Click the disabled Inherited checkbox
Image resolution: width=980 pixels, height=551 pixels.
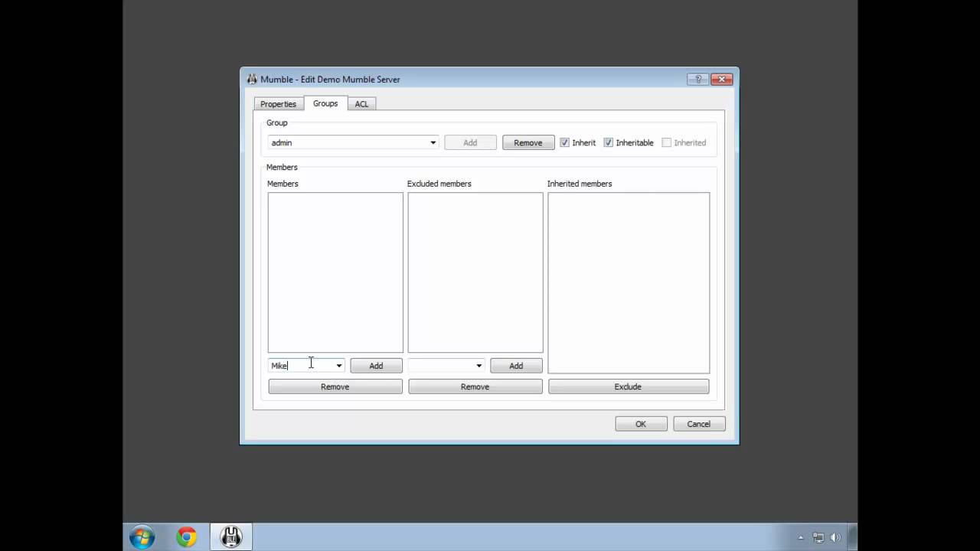tap(667, 142)
